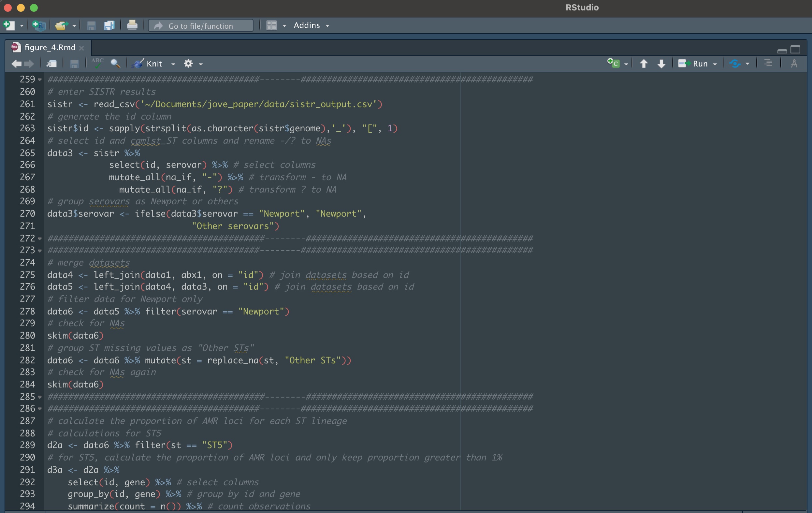Toggle the visual markdown editor
This screenshot has height=513, width=812.
pyautogui.click(x=794, y=64)
